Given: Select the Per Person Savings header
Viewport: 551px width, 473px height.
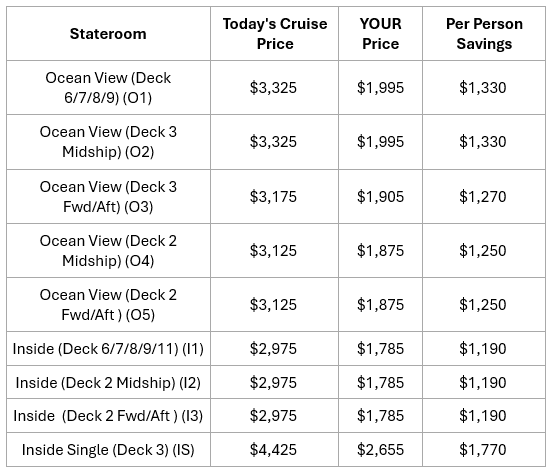Looking at the screenshot, I should tap(484, 34).
